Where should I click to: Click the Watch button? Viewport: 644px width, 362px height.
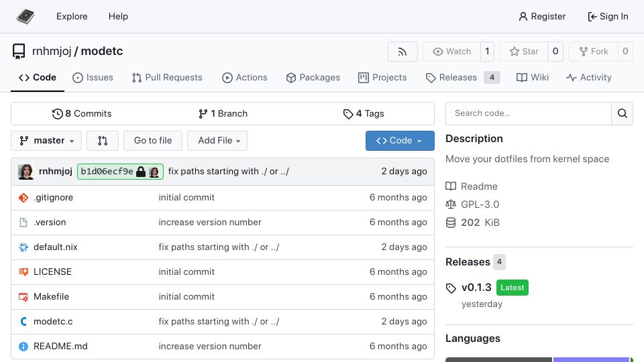pos(451,52)
